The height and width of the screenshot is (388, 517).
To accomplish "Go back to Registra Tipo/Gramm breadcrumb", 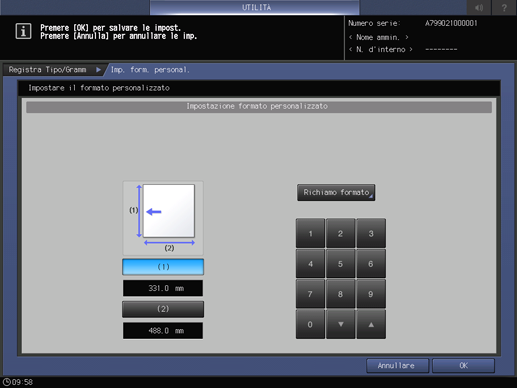I will point(53,70).
